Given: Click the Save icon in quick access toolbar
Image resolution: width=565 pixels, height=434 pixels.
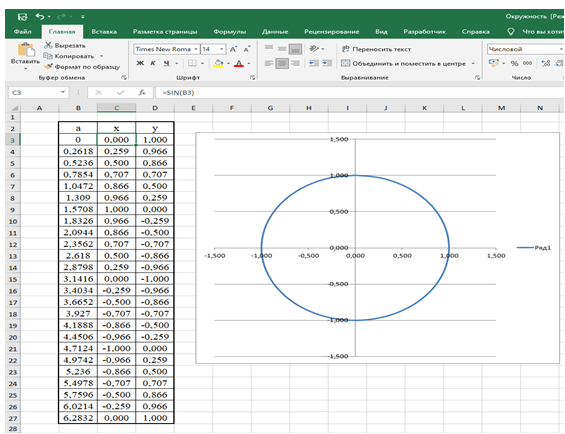Looking at the screenshot, I should click(x=22, y=17).
